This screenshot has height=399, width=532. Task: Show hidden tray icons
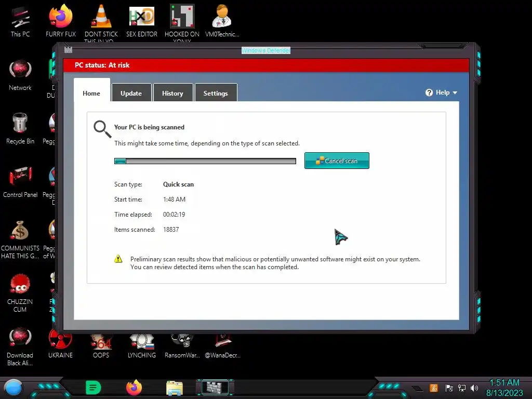click(x=418, y=388)
